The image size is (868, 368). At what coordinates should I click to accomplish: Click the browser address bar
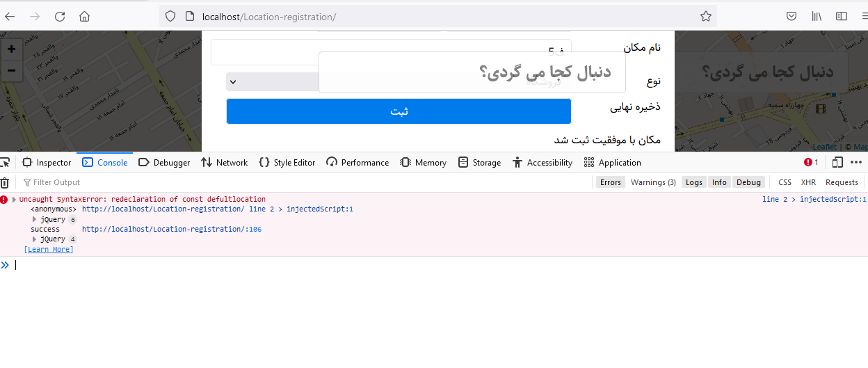(438, 16)
